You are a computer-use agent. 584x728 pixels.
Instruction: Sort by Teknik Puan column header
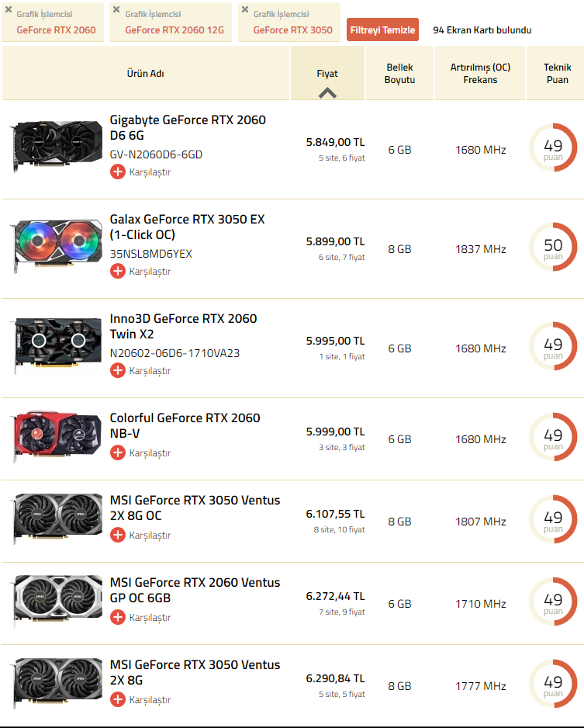557,74
